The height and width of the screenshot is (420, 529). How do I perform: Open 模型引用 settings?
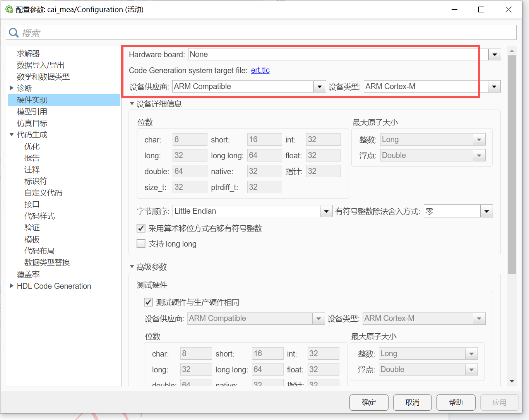coord(32,111)
